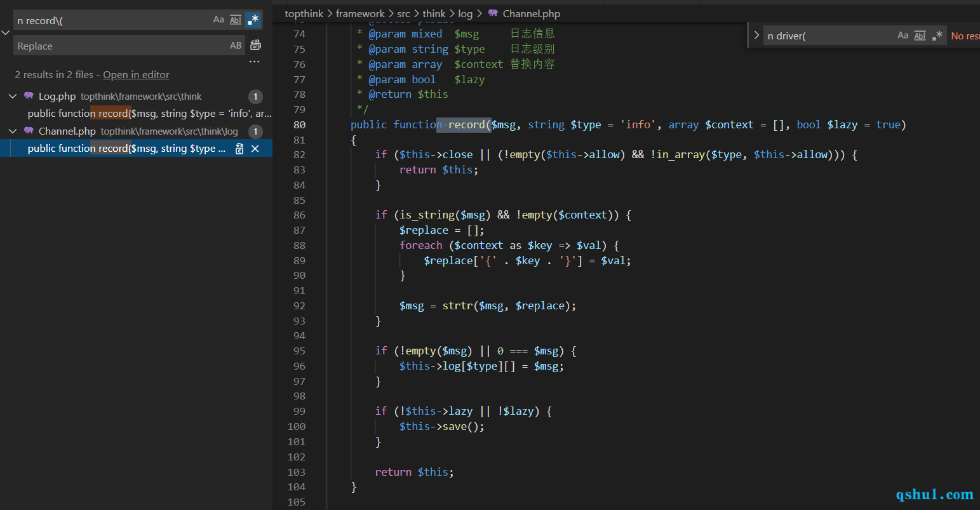Click 'return $this;' on line 83

[438, 170]
